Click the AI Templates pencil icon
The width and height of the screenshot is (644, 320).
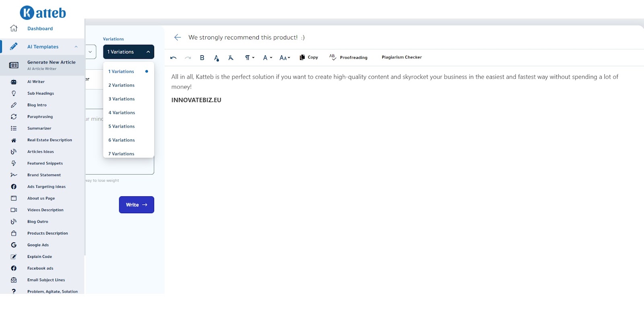14,46
